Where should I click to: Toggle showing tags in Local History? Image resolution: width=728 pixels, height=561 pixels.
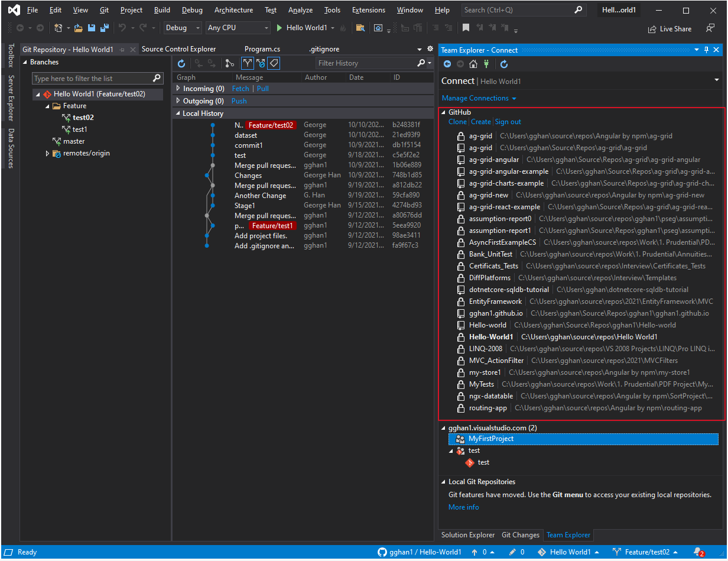coord(274,63)
